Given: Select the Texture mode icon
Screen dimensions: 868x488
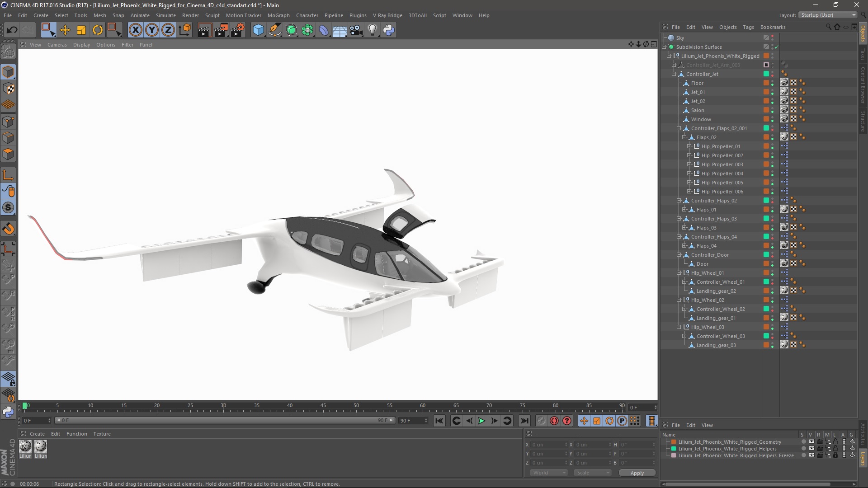Looking at the screenshot, I should pos(8,89).
